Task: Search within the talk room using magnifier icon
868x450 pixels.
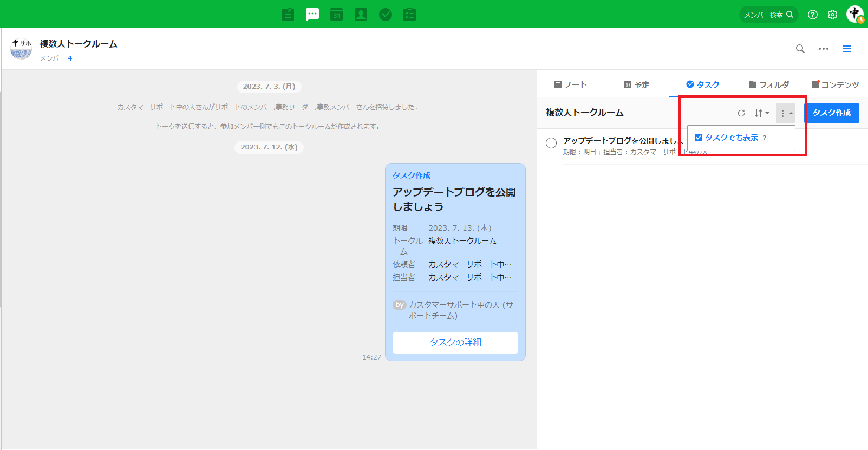Action: click(x=800, y=49)
